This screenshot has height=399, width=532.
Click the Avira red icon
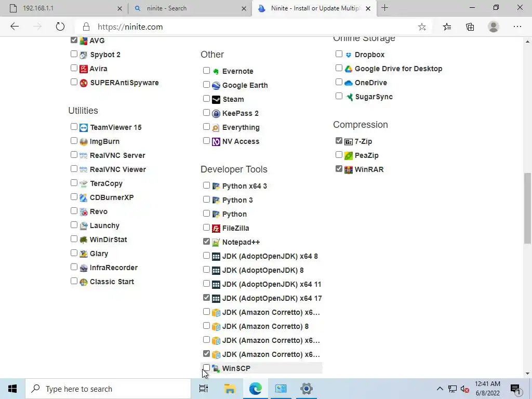(84, 69)
